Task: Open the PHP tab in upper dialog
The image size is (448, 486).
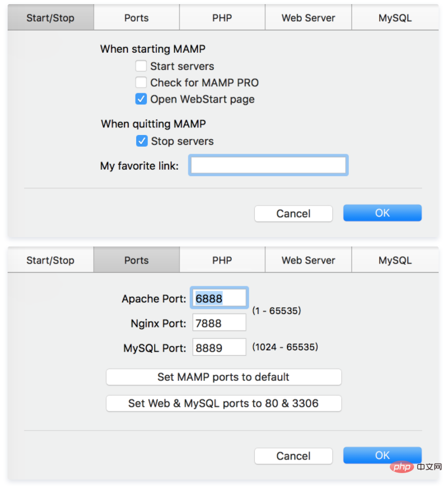Action: (222, 18)
